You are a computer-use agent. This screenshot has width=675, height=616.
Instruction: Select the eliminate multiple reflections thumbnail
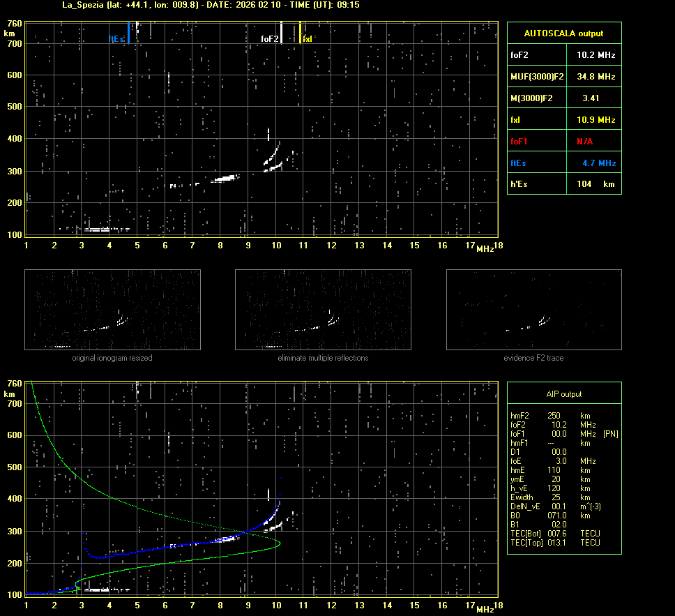(323, 310)
